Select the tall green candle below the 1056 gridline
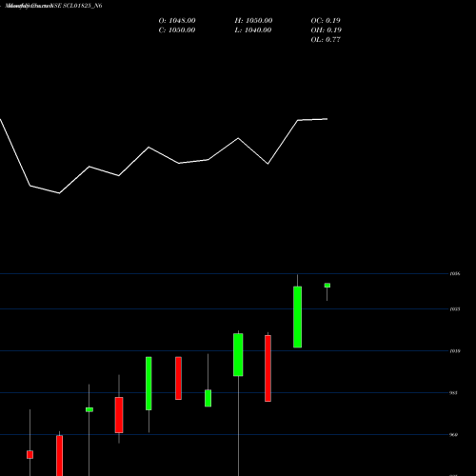 pos(297,317)
